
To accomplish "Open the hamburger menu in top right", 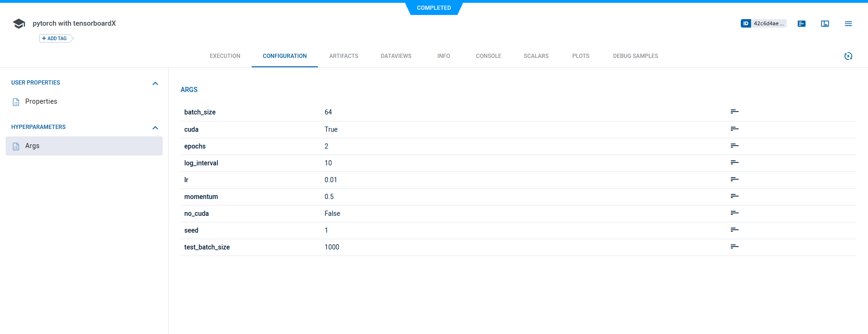I will 848,24.
